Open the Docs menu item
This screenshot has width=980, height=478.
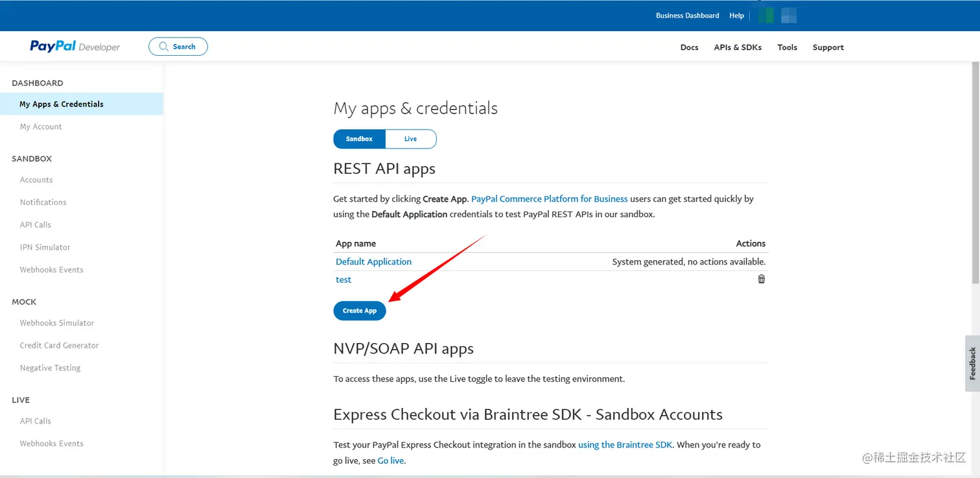[x=689, y=47]
